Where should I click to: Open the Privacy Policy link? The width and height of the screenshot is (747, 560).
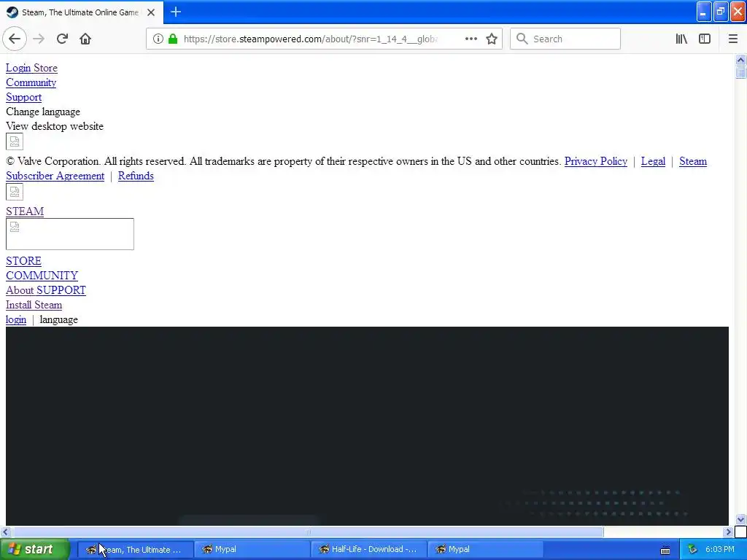point(595,161)
